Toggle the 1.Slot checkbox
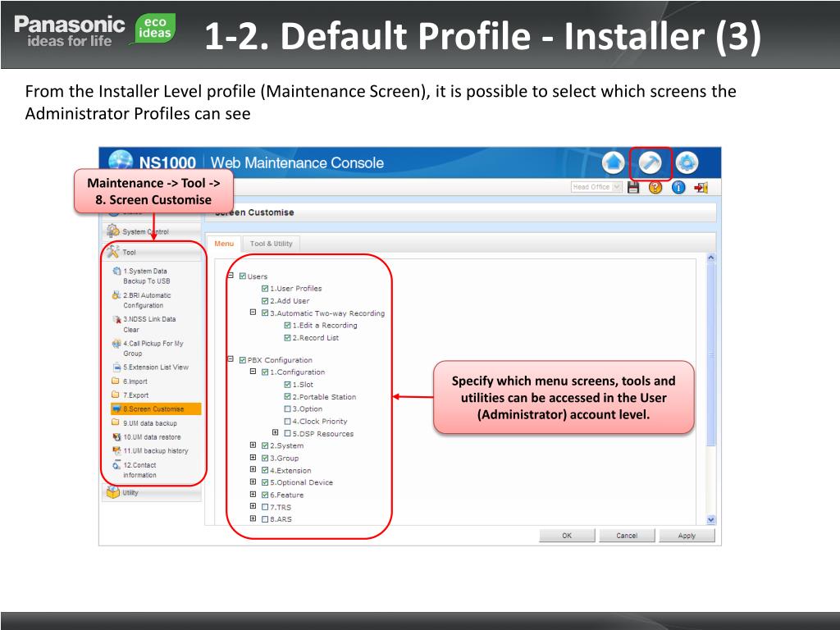 pyautogui.click(x=287, y=385)
